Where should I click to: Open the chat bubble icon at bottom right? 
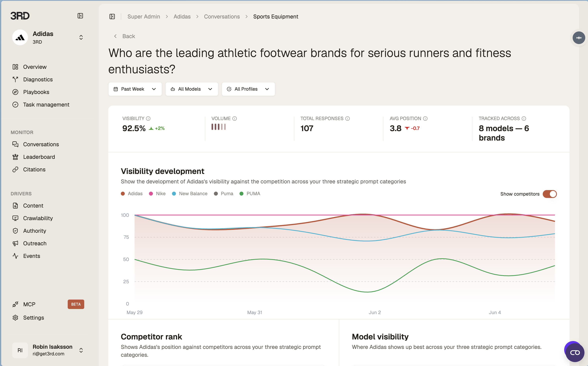(x=575, y=352)
